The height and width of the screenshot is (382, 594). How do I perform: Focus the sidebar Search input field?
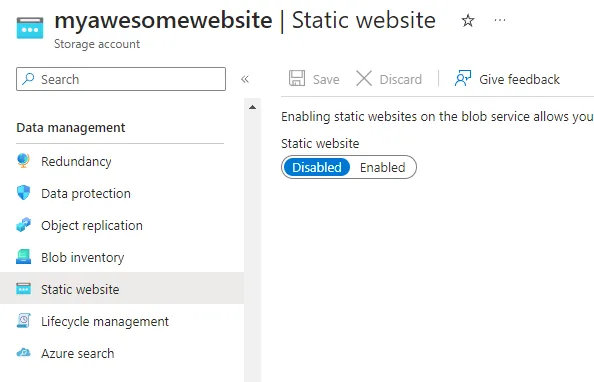[x=121, y=79]
